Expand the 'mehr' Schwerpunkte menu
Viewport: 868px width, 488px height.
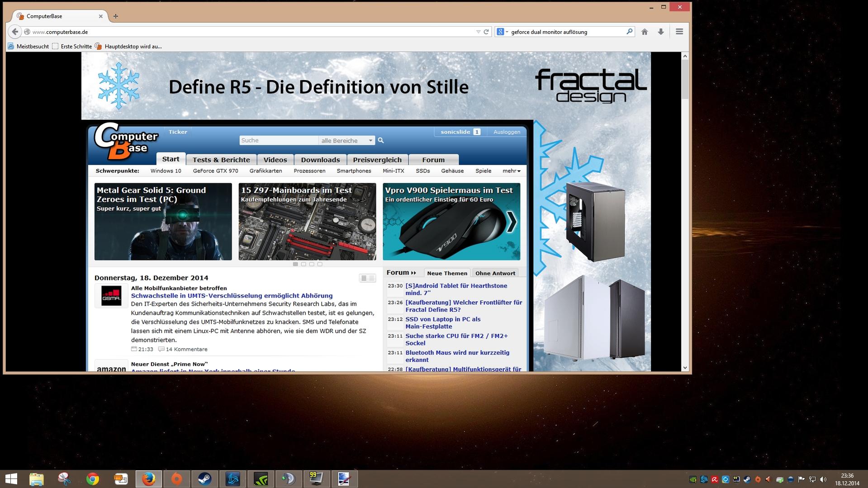(x=512, y=171)
